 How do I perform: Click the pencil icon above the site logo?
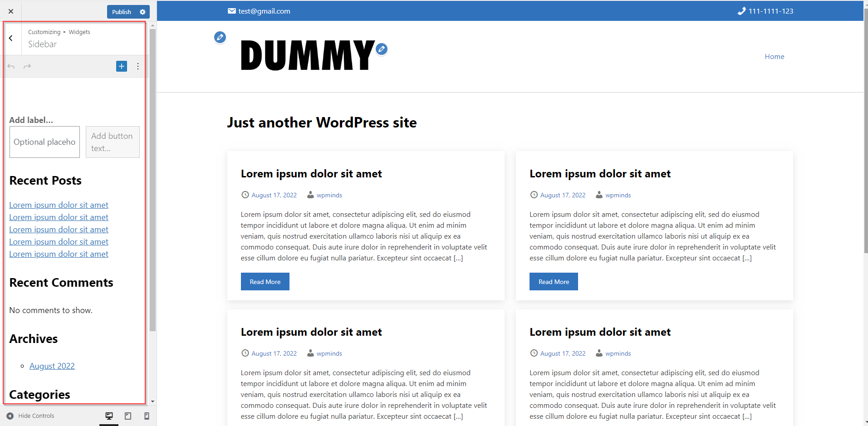tap(220, 38)
